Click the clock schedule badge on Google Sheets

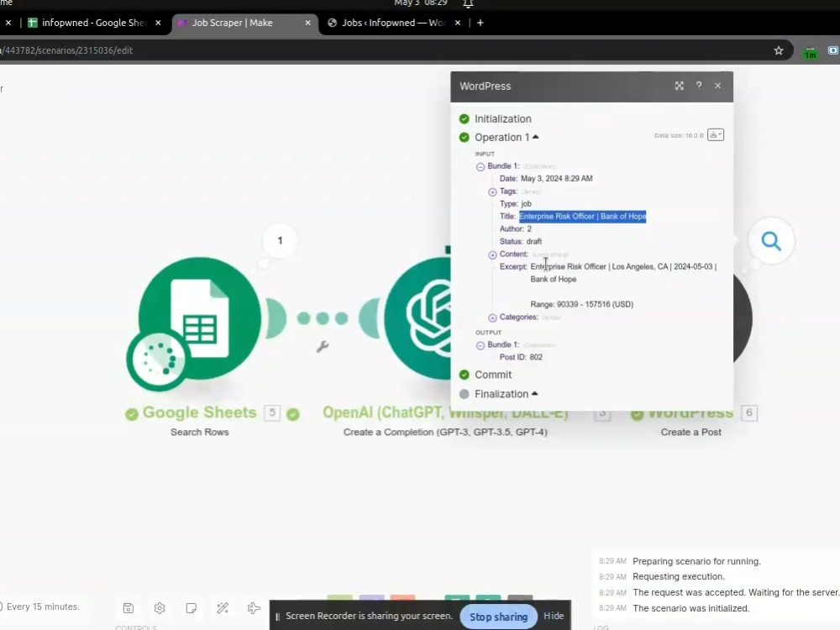point(158,360)
